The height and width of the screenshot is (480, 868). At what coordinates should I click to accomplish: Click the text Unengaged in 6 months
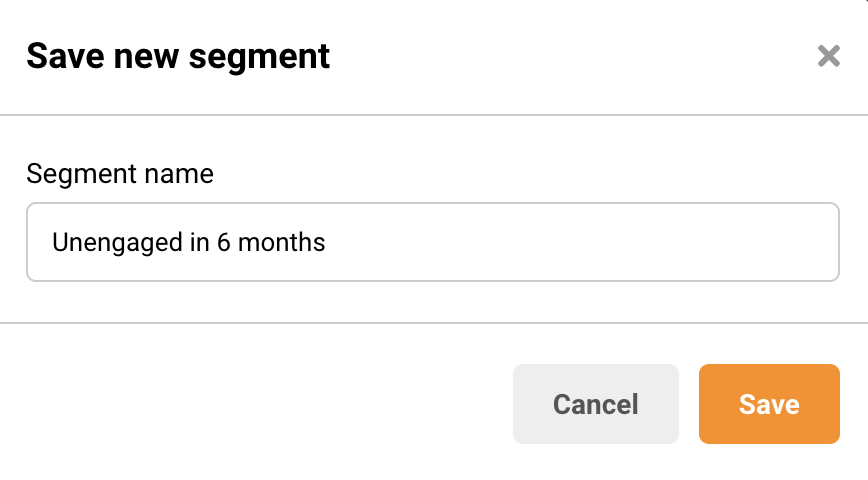189,242
